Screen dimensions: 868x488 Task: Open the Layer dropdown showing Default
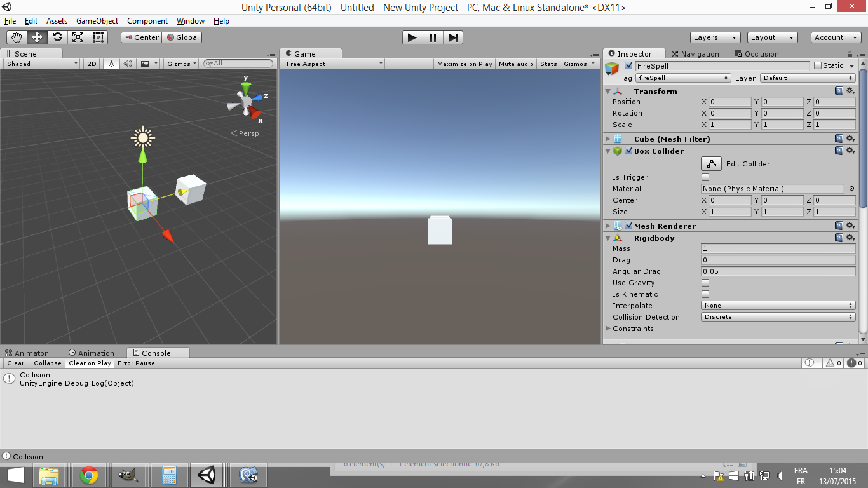point(808,78)
